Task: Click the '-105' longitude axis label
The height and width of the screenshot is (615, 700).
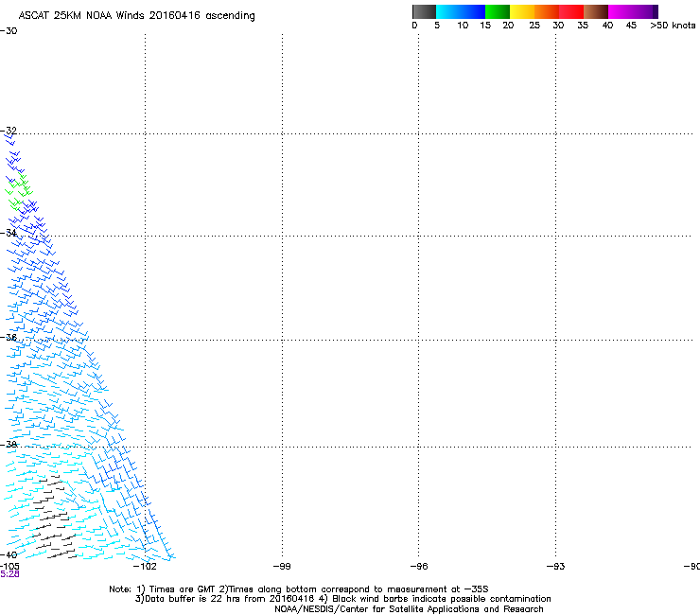Action: point(9,566)
